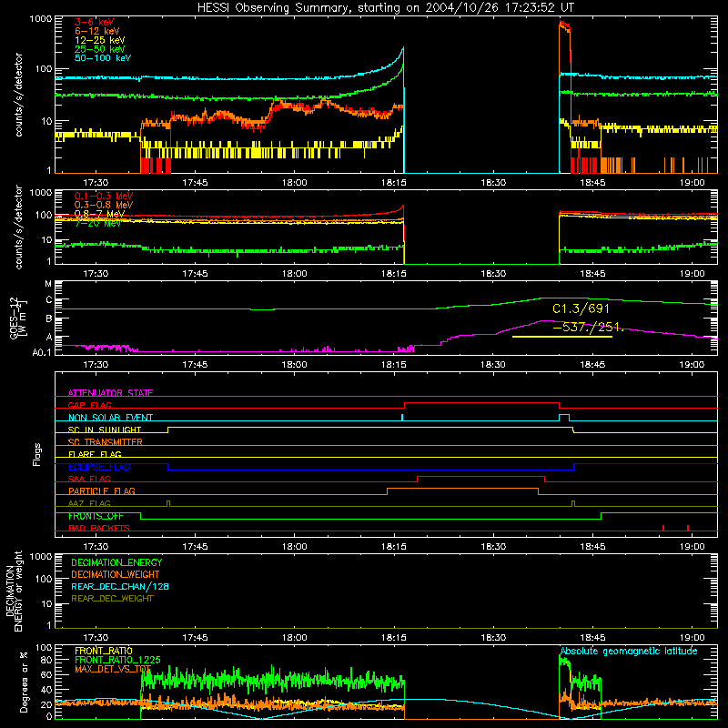Screen dimensions: 728x728
Task: Click the green 25-50 keV legend entry
Action: [x=100, y=49]
